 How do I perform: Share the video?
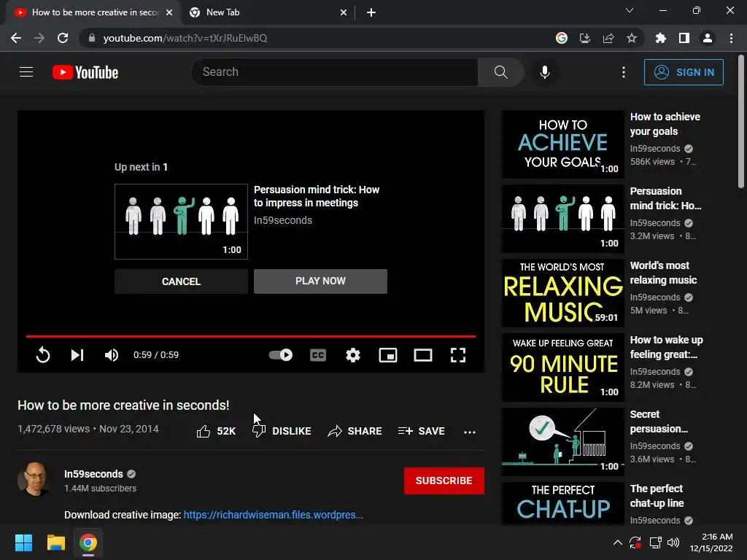pyautogui.click(x=355, y=431)
